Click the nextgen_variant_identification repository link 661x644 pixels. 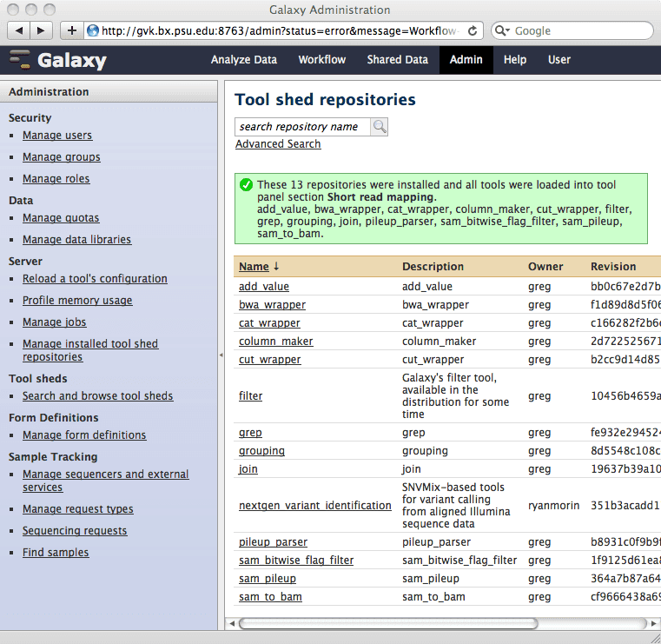click(314, 506)
